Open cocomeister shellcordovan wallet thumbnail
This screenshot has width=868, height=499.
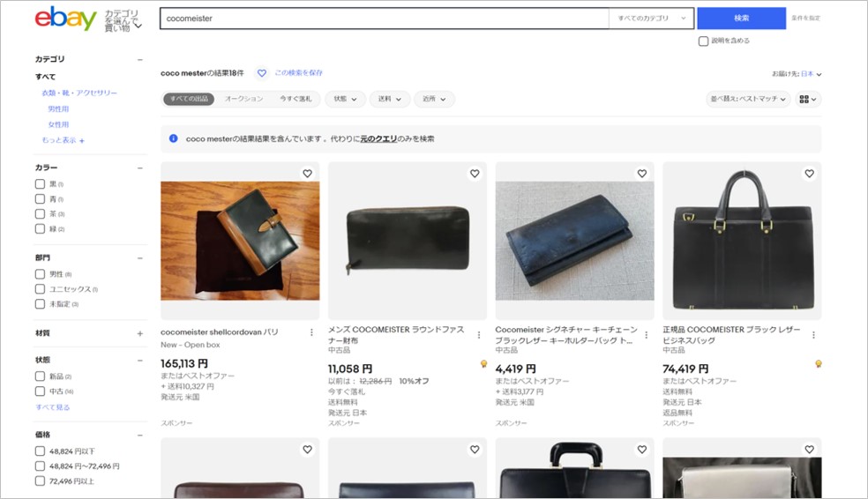pos(240,241)
